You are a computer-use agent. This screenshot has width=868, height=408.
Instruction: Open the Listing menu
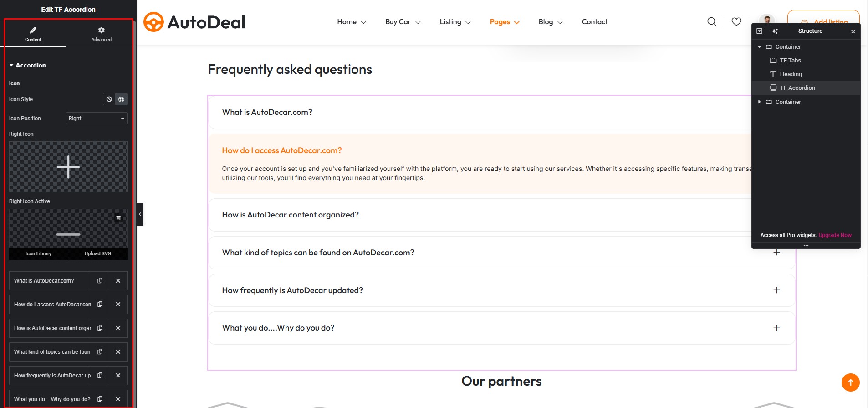pos(455,22)
